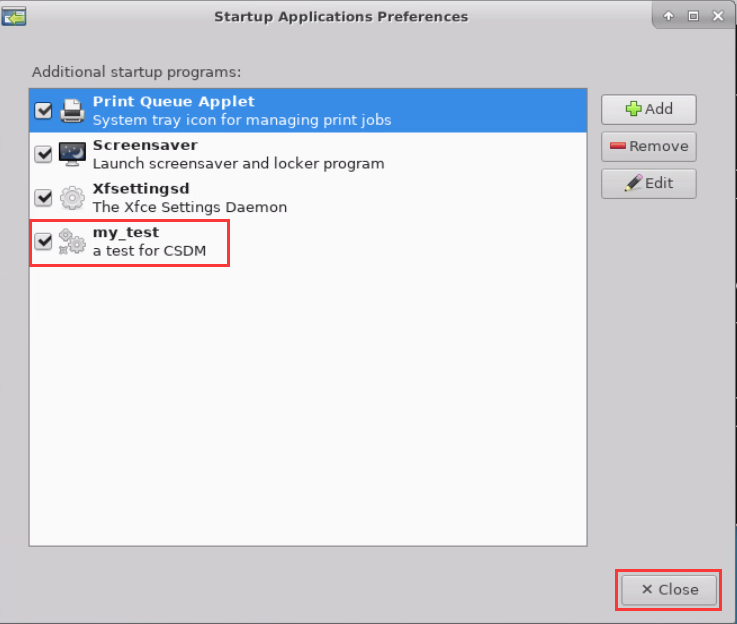737x624 pixels.
Task: Click the Xfsettingsd gear icon
Action: 72,198
